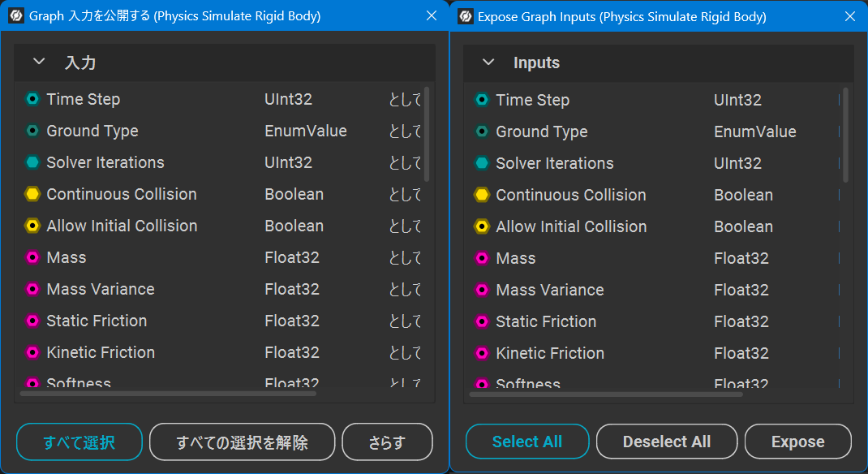
Task: Click the Time Step pin icon in Japanese dialog
Action: pos(32,99)
